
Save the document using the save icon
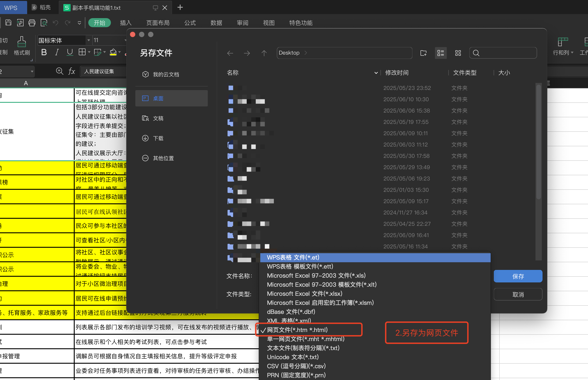8,22
